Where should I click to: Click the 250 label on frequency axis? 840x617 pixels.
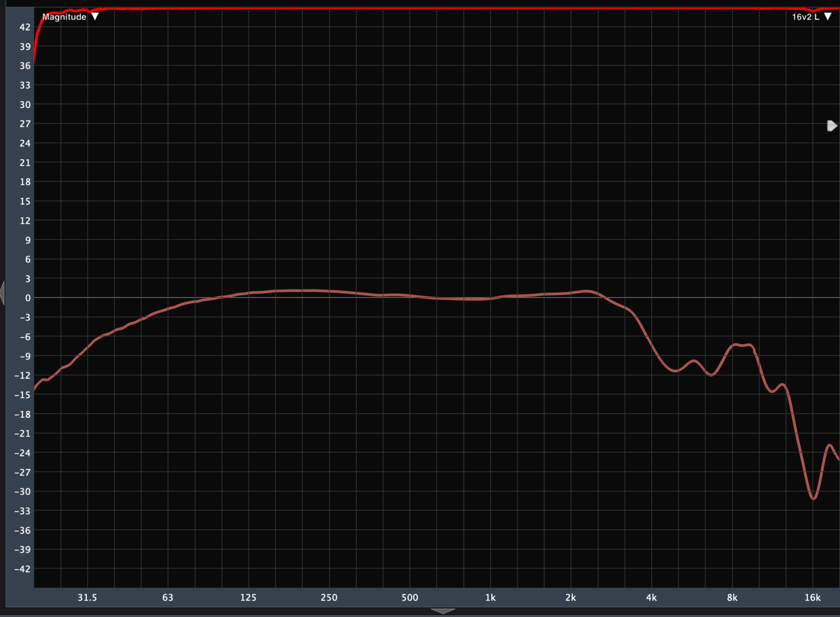click(x=329, y=597)
